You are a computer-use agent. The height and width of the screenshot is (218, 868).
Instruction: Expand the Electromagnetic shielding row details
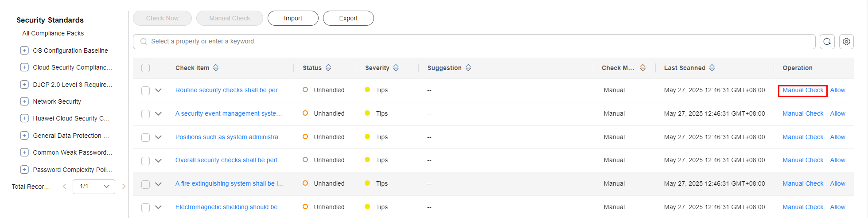158,207
